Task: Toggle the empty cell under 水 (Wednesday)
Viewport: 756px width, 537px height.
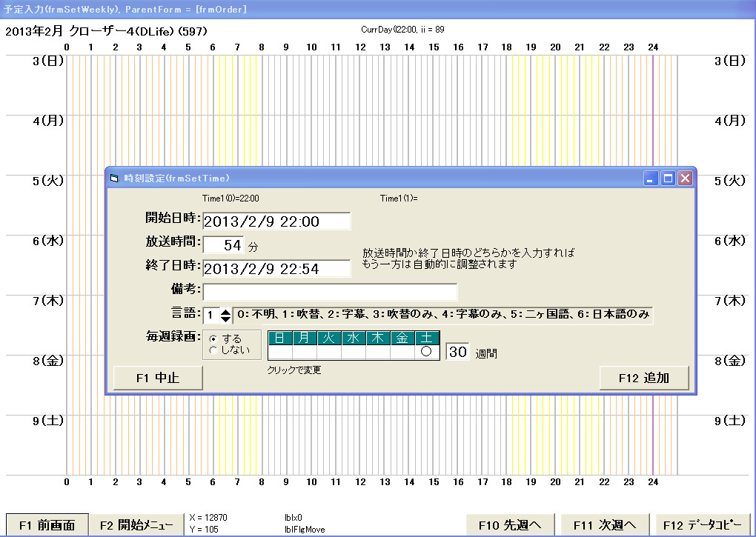Action: pos(354,353)
